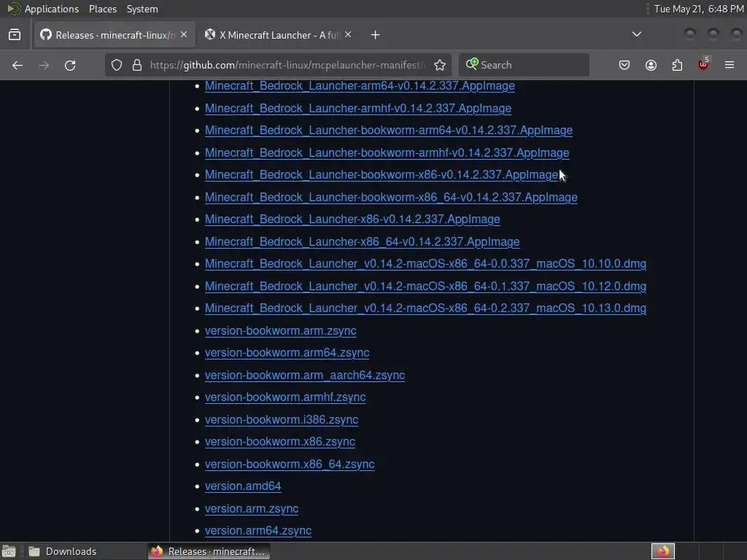Open version.amd64 link
The image size is (747, 560).
pos(243,486)
